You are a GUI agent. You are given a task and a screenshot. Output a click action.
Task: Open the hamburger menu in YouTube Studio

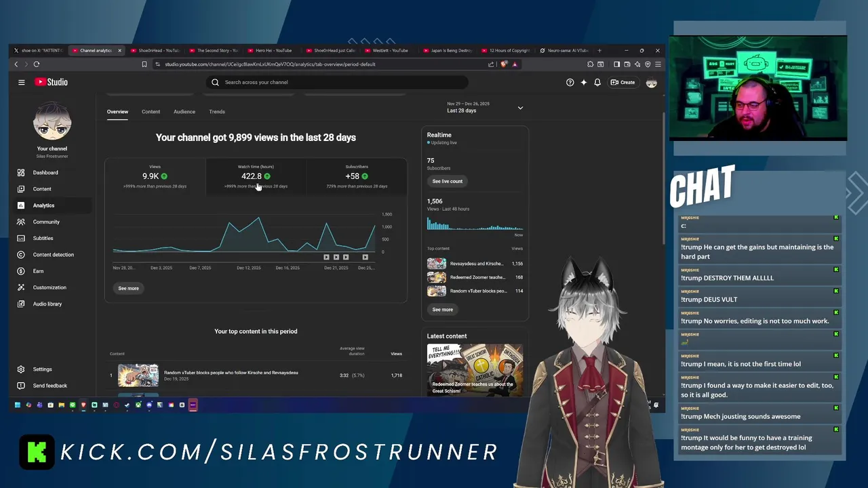[x=22, y=82]
